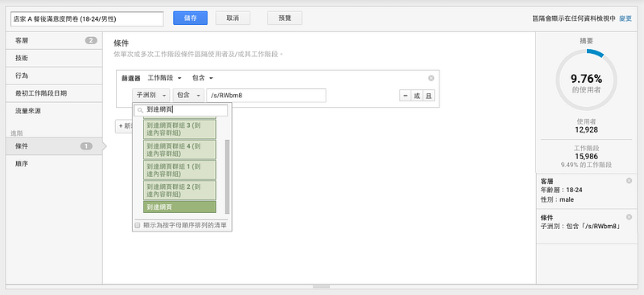Click the bottom panel resize handle

(x=321, y=286)
